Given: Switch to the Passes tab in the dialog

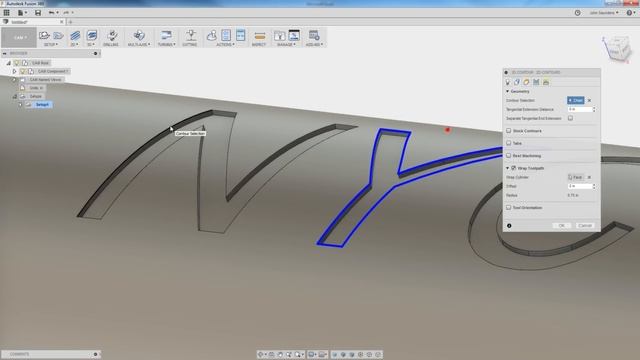Looking at the screenshot, I should click(536, 82).
